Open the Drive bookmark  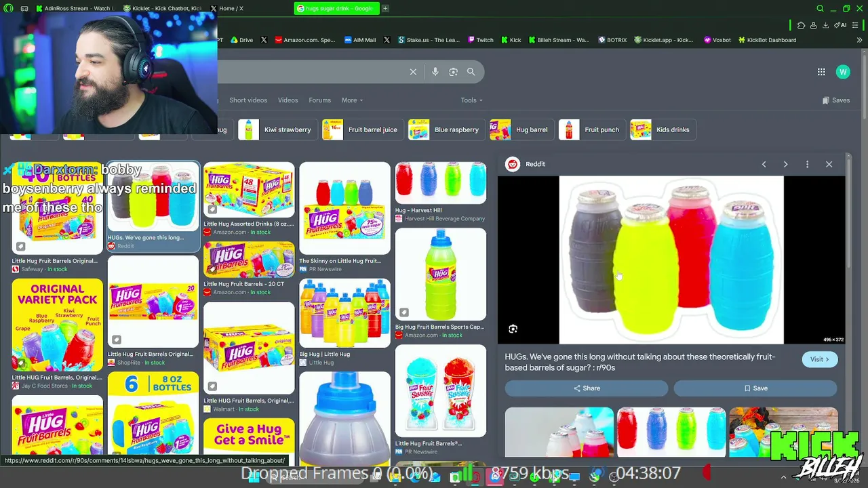(241, 40)
